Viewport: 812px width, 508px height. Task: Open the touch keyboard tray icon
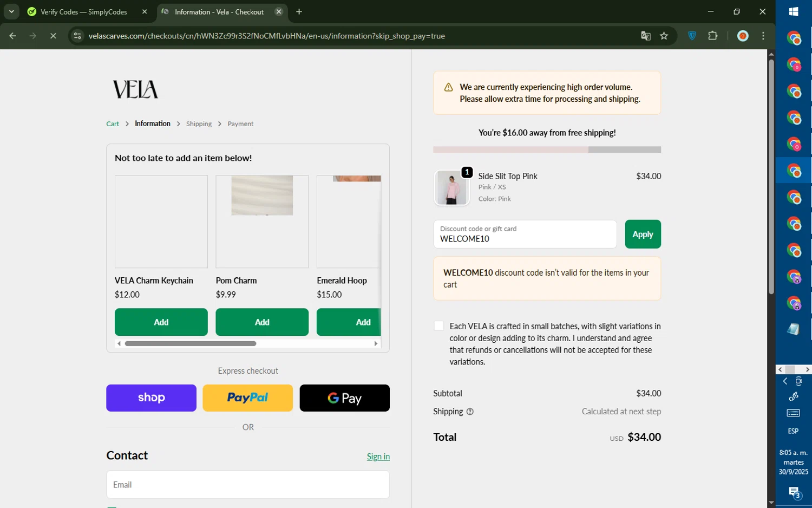pyautogui.click(x=794, y=413)
